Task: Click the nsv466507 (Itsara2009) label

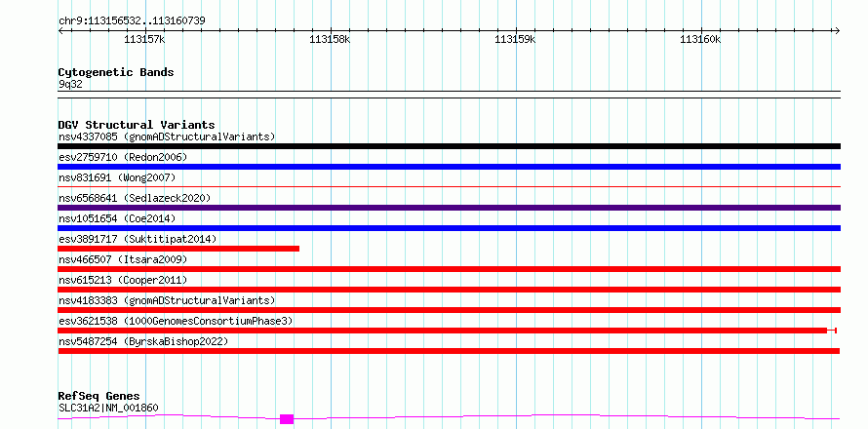Action: tap(123, 259)
